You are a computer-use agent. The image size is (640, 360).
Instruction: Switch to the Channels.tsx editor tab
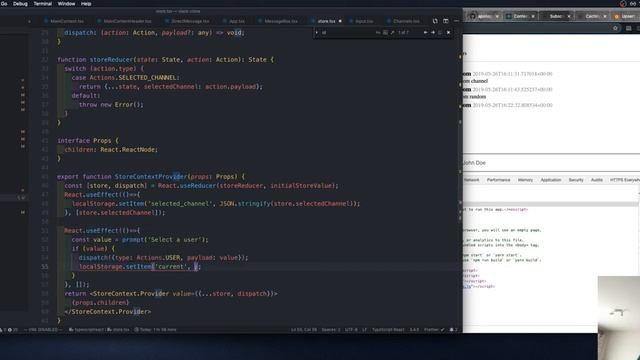click(x=403, y=21)
